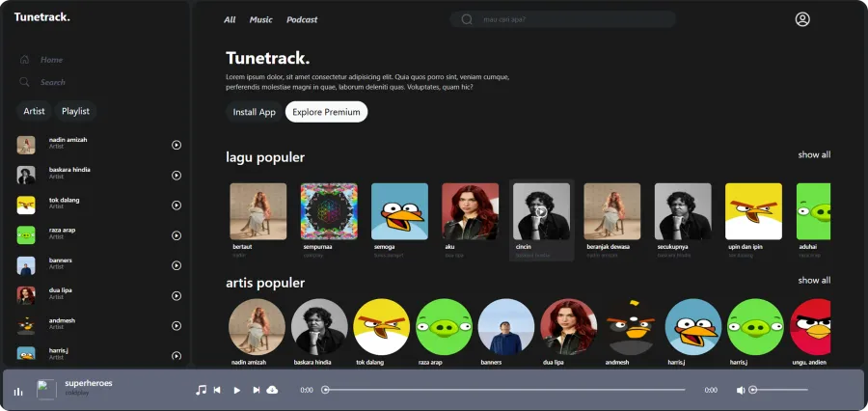The height and width of the screenshot is (411, 868).
Task: Open the aku song cover
Action: coord(471,211)
